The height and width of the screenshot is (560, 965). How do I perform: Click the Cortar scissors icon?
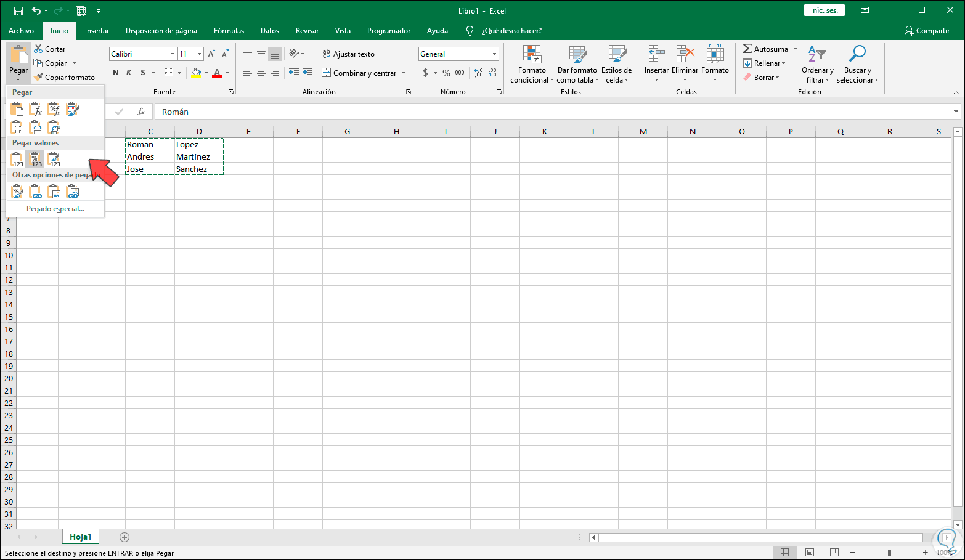(39, 49)
